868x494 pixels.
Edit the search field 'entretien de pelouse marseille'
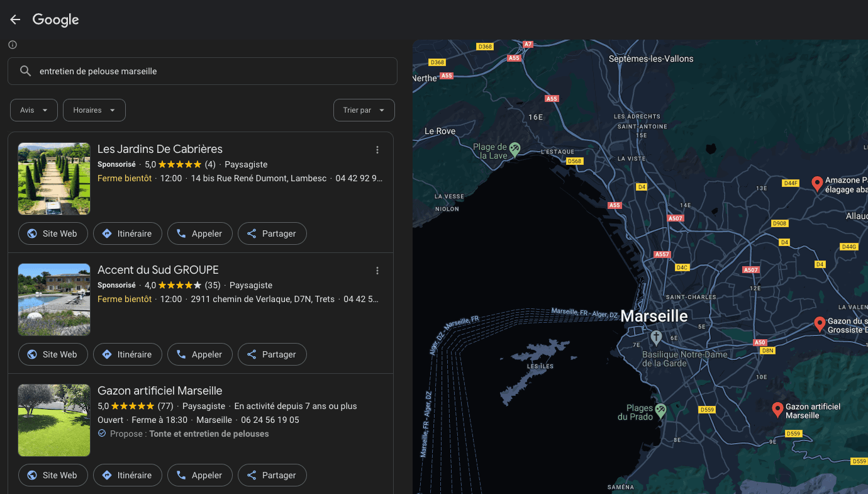[203, 71]
